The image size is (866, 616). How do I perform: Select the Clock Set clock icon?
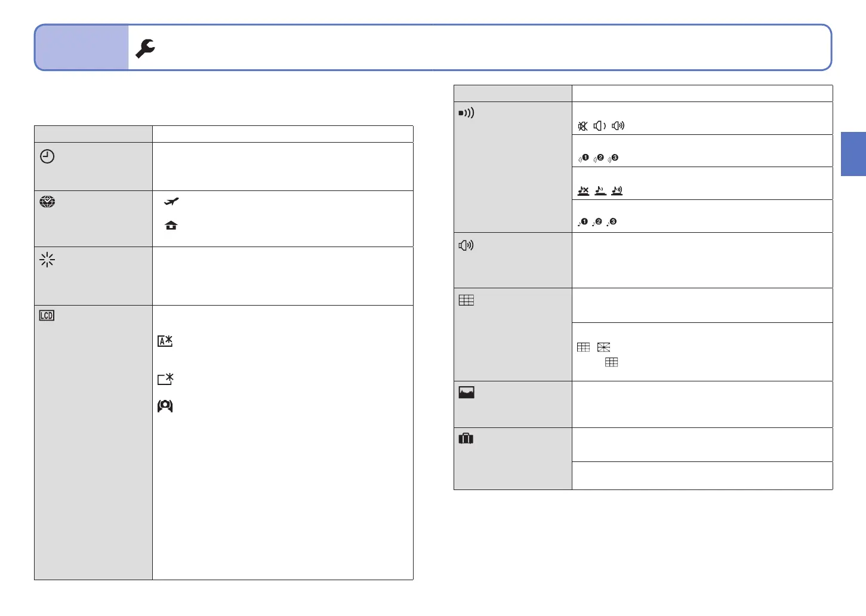[x=47, y=156]
